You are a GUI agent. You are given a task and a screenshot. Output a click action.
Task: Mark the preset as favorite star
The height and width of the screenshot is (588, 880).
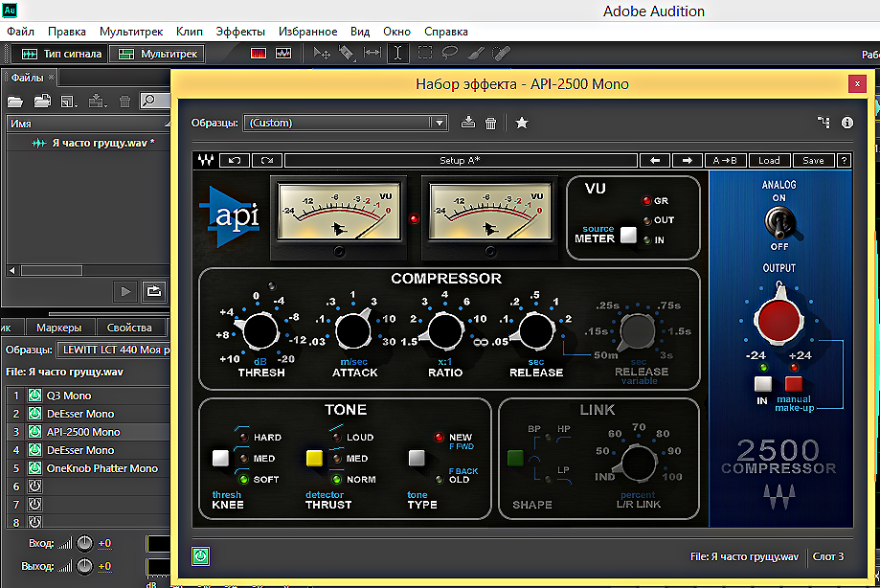click(x=522, y=123)
